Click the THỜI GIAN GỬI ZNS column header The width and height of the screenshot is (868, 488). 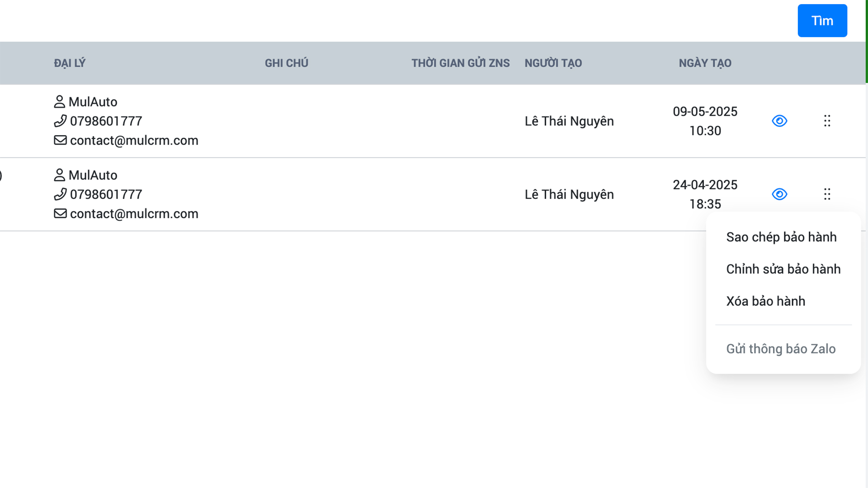click(460, 63)
